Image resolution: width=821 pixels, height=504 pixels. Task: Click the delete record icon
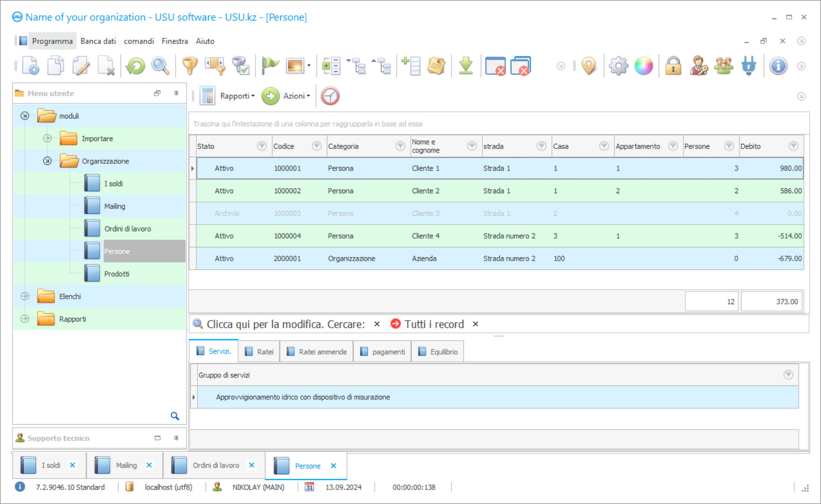click(x=106, y=66)
